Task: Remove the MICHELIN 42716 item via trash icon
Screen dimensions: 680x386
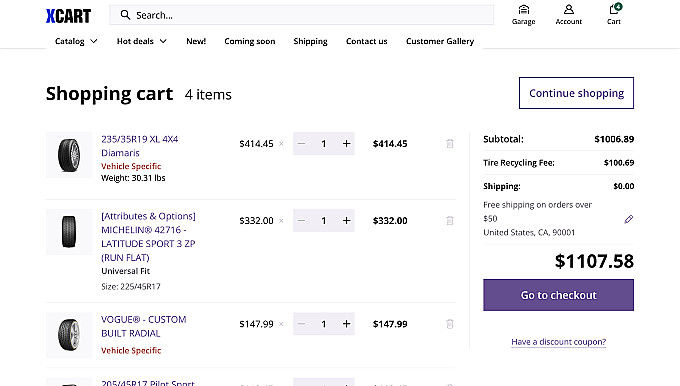Action: coord(450,221)
